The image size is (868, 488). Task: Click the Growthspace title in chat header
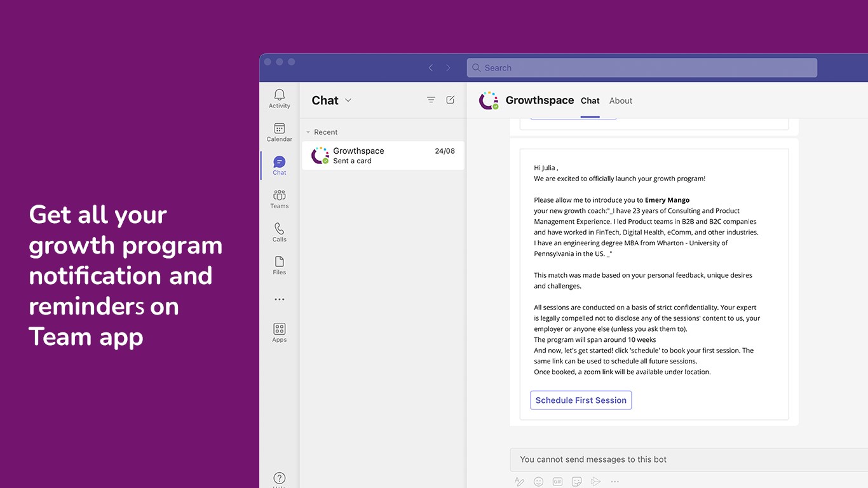[539, 100]
